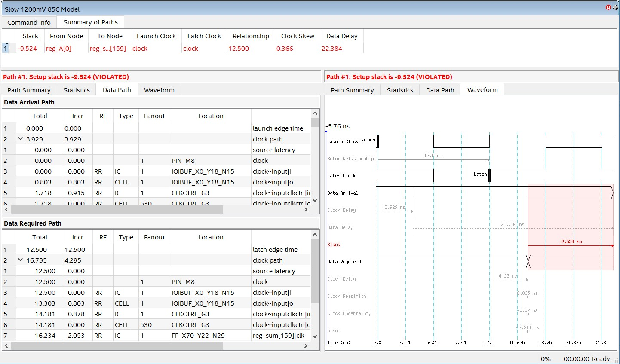
Task: Click Data Arrival Path scroll up arrow
Action: tap(315, 113)
